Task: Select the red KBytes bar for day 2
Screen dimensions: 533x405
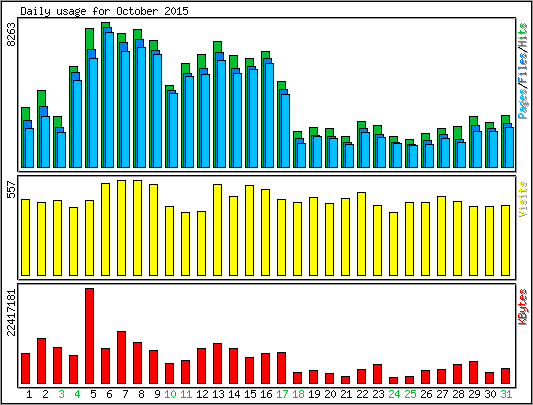Action: point(41,361)
